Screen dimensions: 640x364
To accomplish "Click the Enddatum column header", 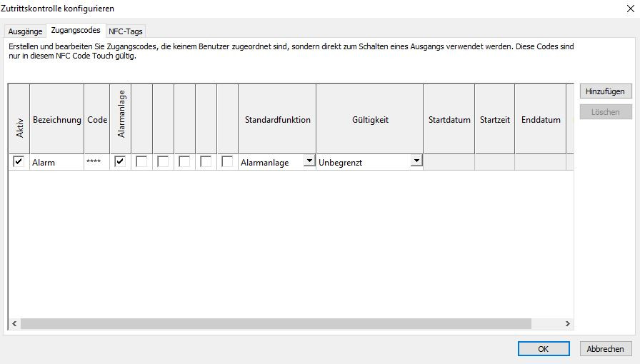I will tap(541, 120).
